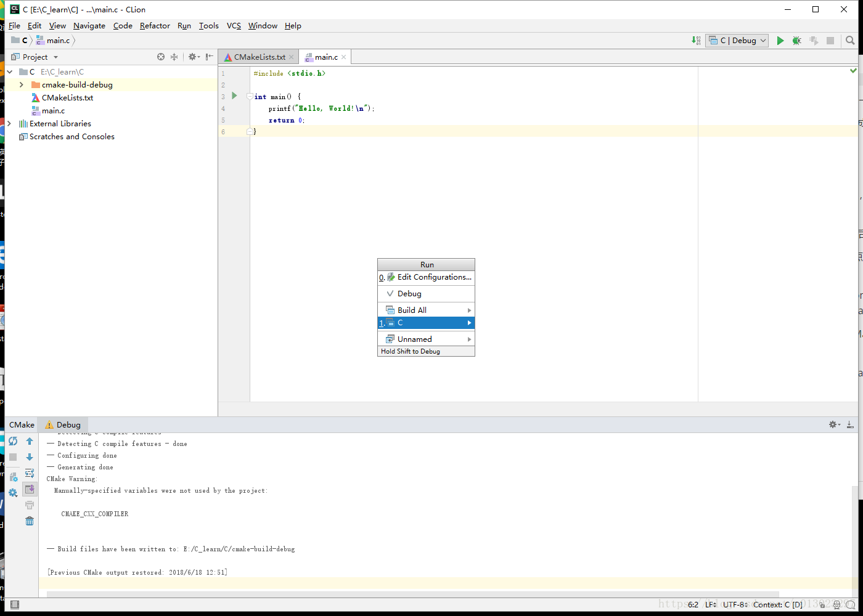Expand the cmake-build-debug folder
This screenshot has height=616, width=863.
(22, 85)
